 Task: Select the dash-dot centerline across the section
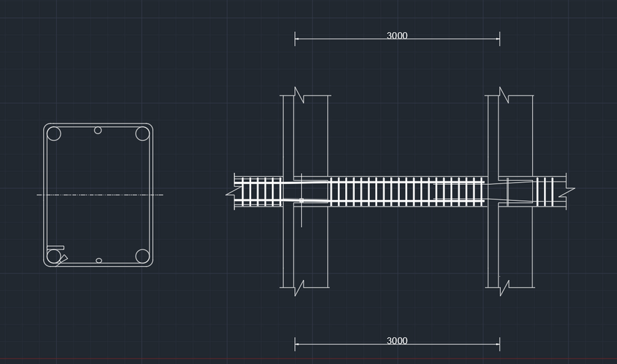click(x=100, y=195)
